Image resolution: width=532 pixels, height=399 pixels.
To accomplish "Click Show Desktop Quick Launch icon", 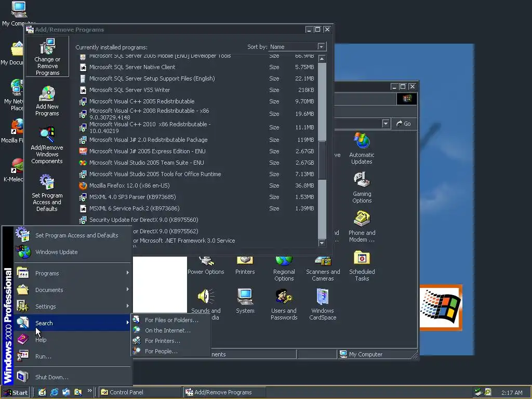I will click(43, 392).
